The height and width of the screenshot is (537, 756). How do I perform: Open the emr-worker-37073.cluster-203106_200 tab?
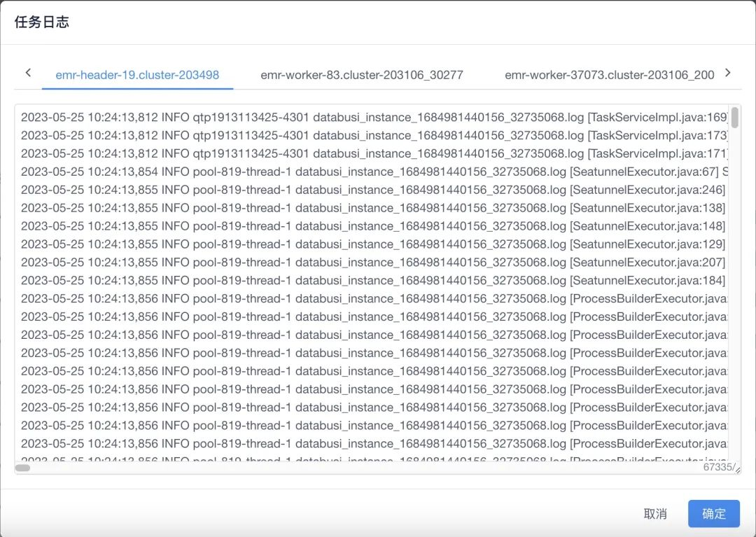[610, 75]
